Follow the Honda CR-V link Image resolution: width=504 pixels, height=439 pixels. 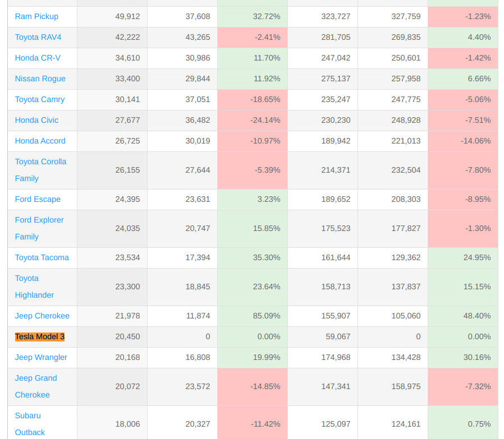pyautogui.click(x=38, y=58)
